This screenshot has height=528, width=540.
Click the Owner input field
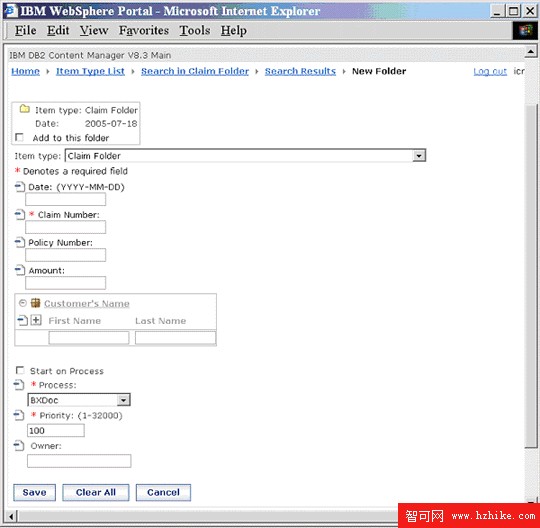79,461
